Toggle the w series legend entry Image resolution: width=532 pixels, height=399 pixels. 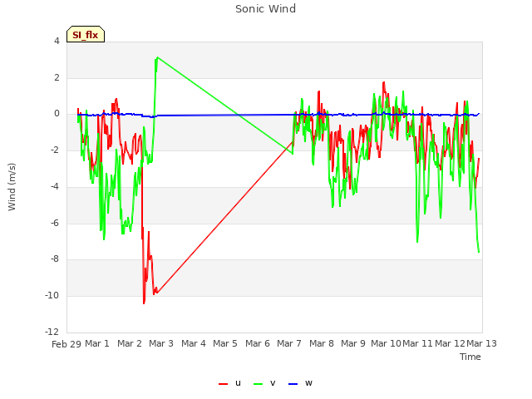point(300,383)
